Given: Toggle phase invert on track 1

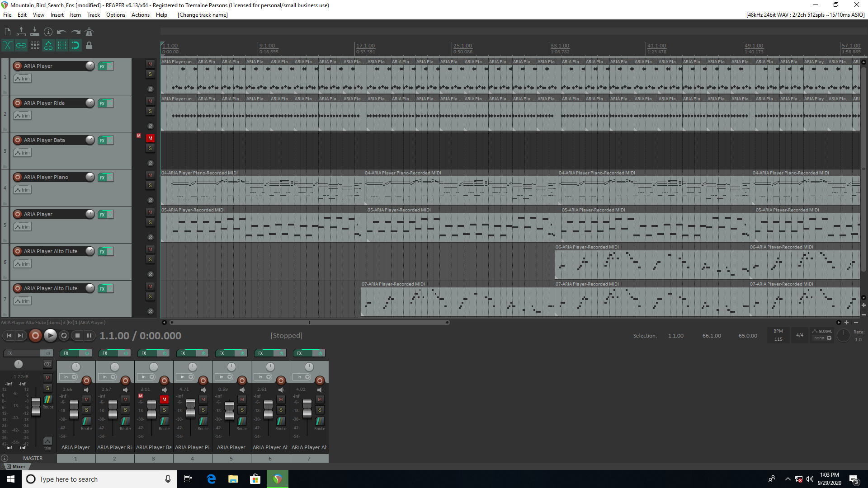Looking at the screenshot, I should (151, 89).
